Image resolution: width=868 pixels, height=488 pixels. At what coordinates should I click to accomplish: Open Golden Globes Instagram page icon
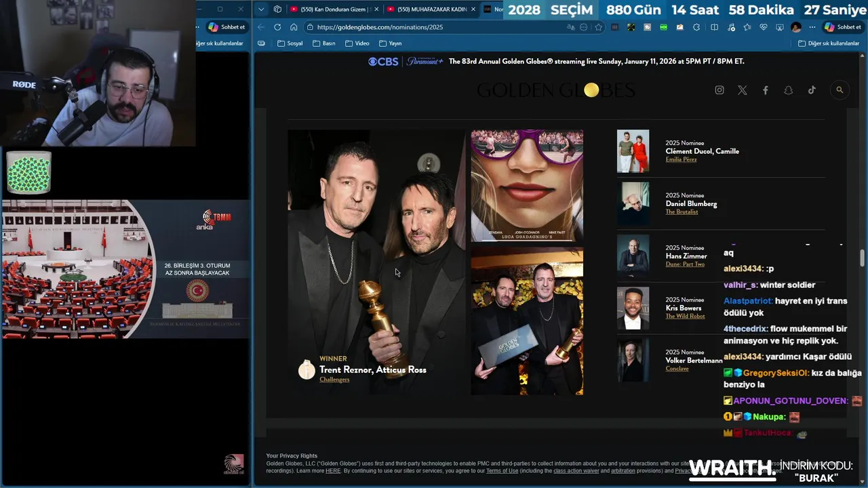[x=719, y=90]
